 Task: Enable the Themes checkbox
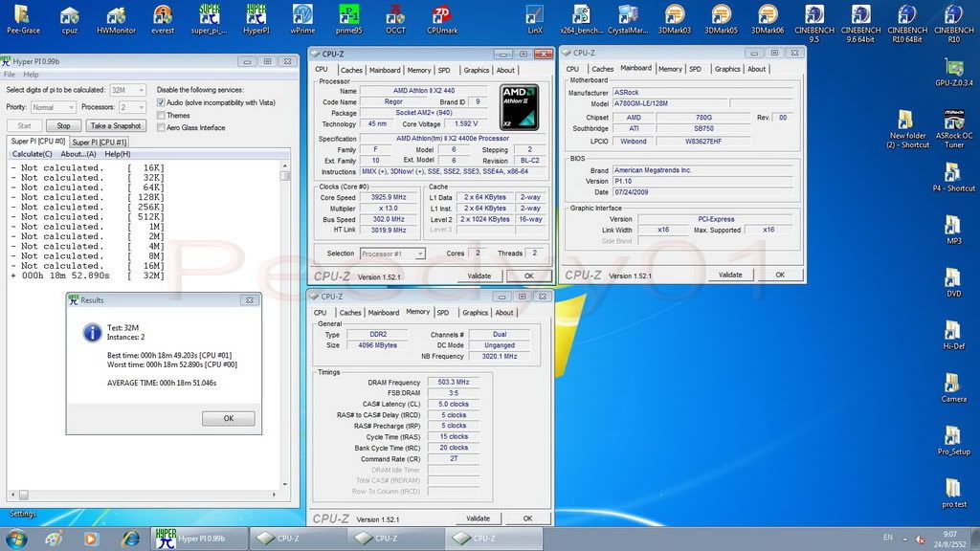(x=161, y=115)
